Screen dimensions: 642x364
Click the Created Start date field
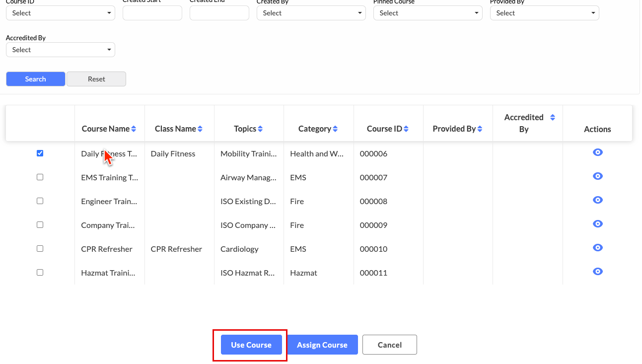152,13
